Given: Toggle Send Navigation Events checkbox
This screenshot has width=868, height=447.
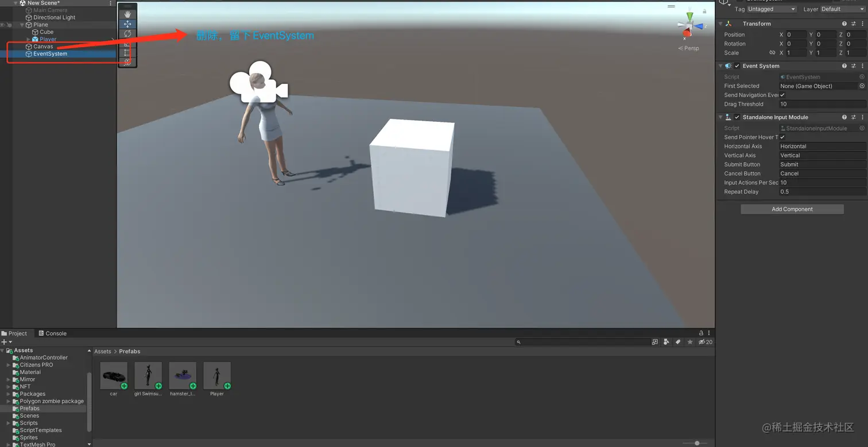Looking at the screenshot, I should (x=782, y=95).
